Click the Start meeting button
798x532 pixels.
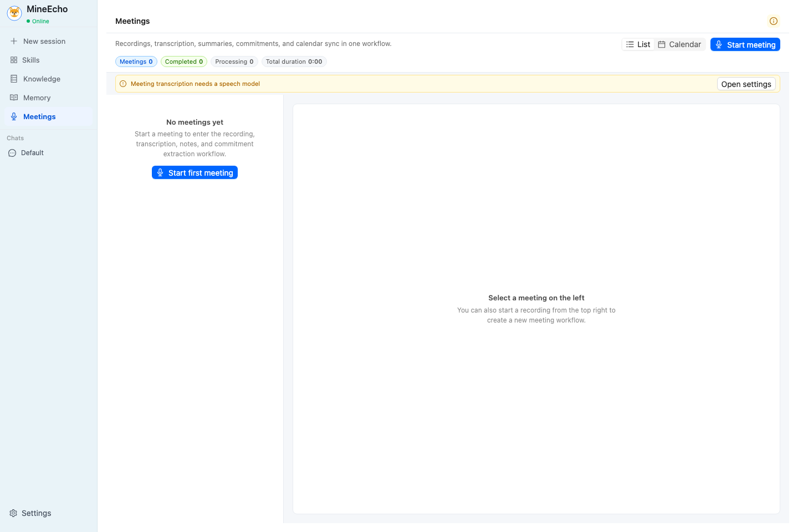coord(745,44)
